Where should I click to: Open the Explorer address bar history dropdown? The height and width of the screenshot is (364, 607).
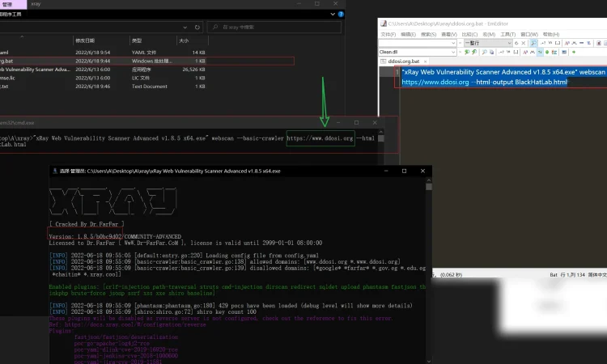(x=185, y=27)
